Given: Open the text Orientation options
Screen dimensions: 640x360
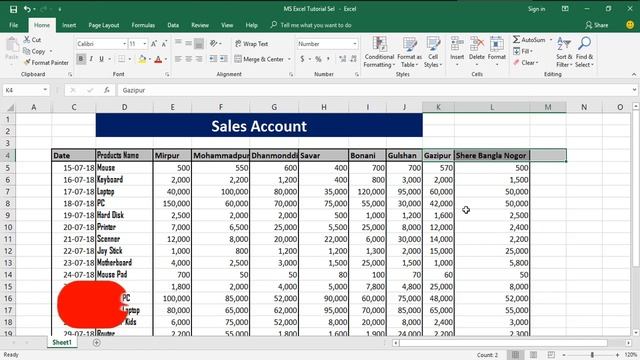Looking at the screenshot, I should pos(215,43).
